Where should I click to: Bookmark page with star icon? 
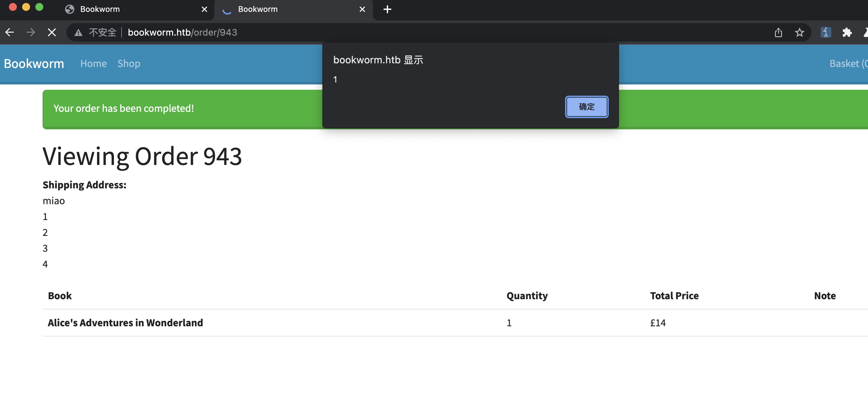(x=799, y=32)
